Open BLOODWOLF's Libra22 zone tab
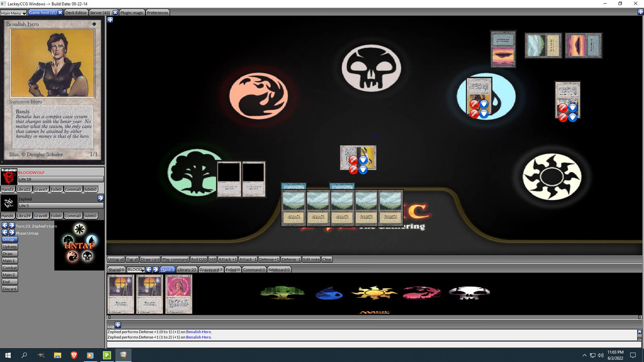This screenshot has height=362, width=644. click(24, 189)
